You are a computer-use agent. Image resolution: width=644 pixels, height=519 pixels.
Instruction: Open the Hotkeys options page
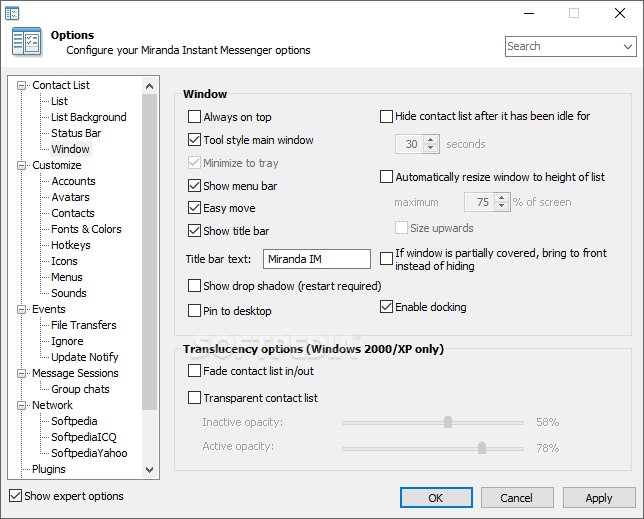(71, 245)
